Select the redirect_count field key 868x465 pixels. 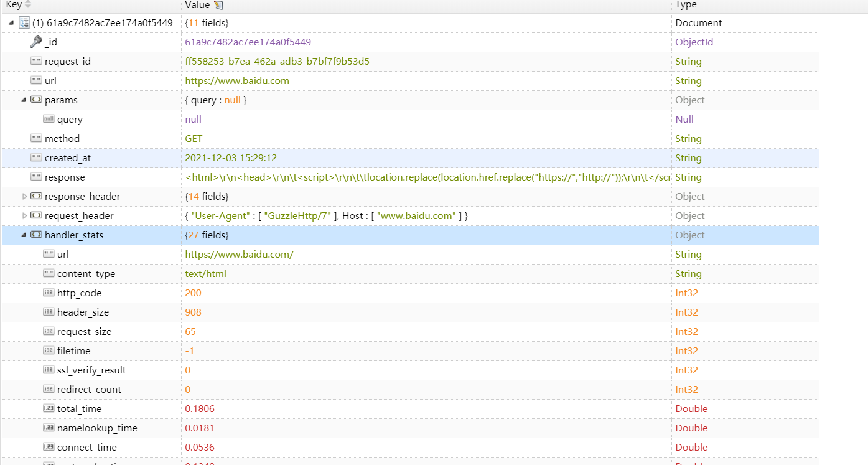click(90, 390)
